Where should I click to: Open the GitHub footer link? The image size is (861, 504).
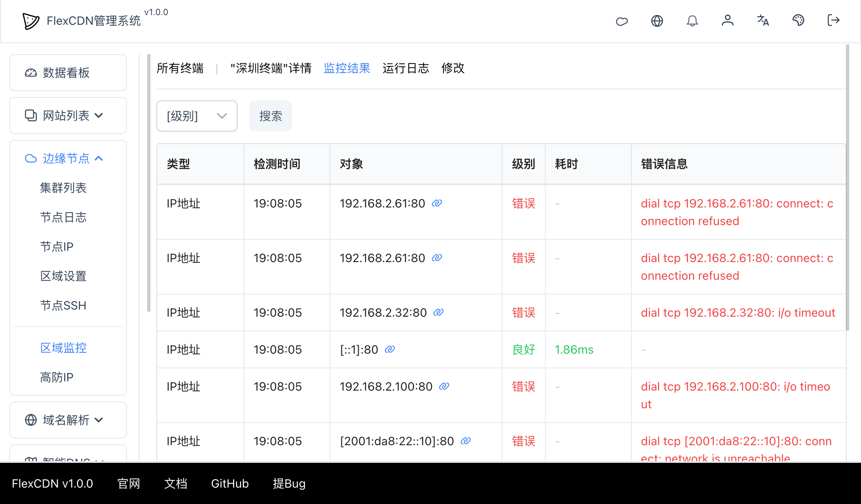[x=230, y=484]
